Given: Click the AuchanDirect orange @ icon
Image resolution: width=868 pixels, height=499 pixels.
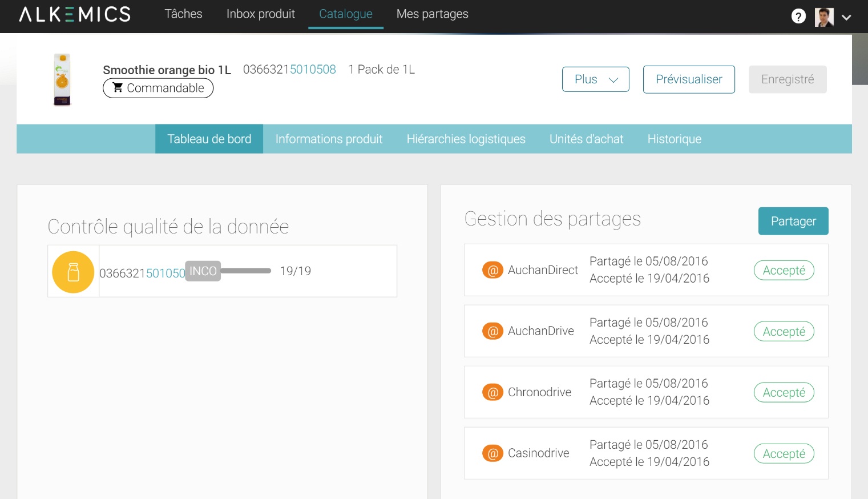Looking at the screenshot, I should 492,270.
